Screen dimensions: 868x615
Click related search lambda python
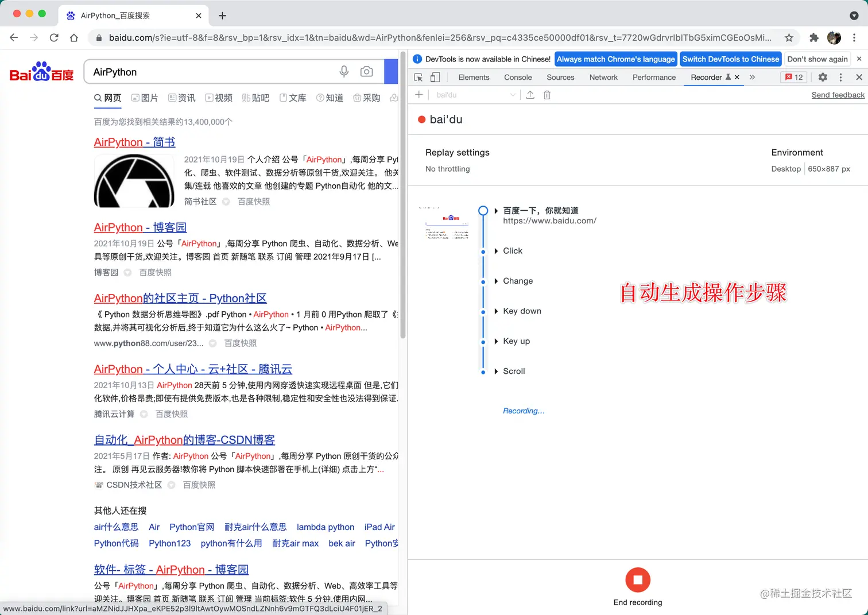pos(325,527)
